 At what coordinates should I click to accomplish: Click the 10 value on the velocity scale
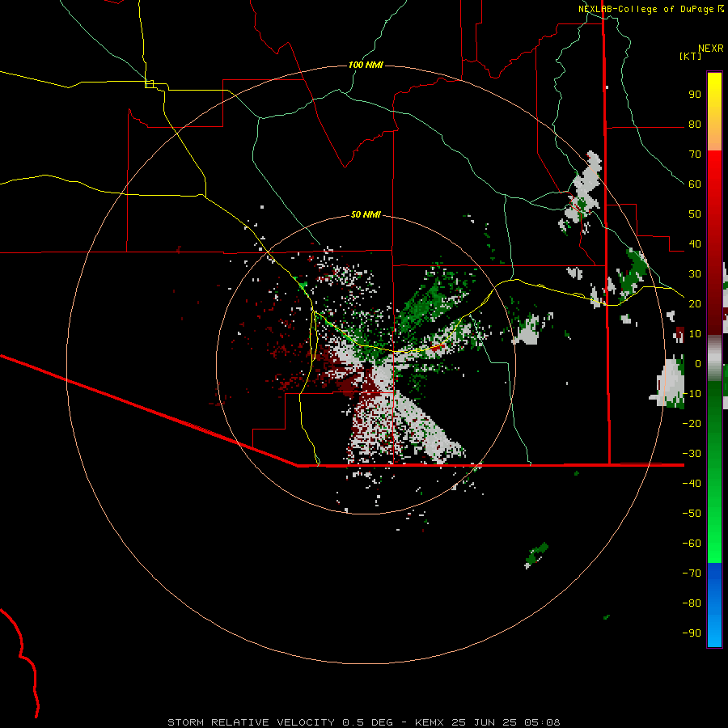coord(695,334)
